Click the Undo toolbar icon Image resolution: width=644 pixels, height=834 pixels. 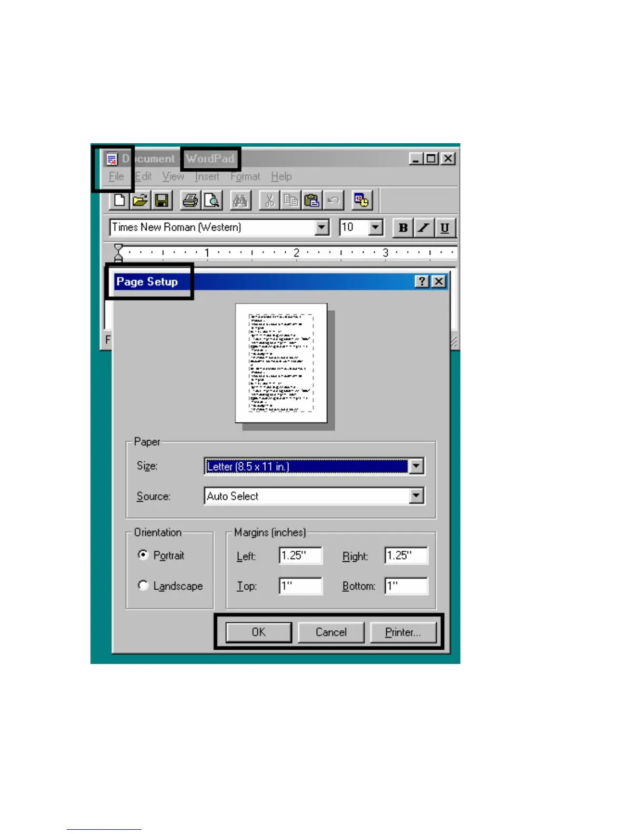[x=333, y=200]
